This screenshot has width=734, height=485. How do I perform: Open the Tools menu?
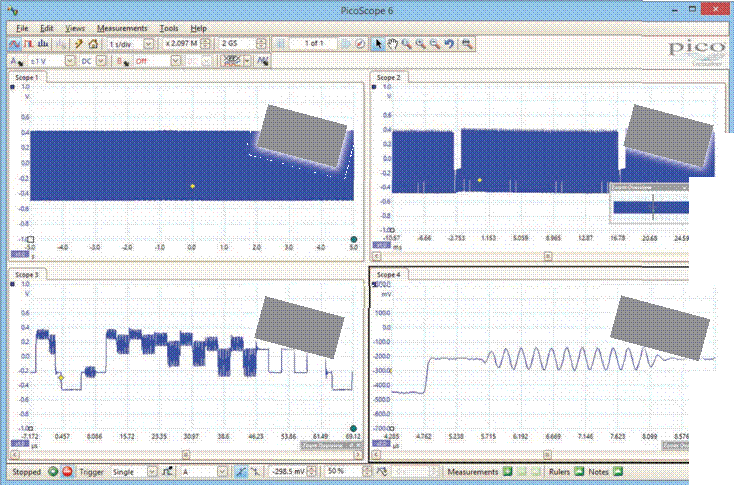(169, 28)
